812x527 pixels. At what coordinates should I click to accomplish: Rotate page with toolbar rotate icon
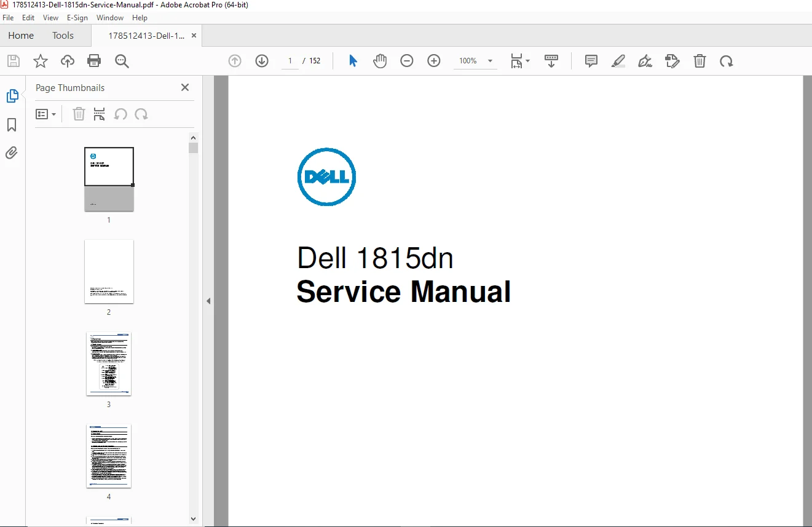727,61
